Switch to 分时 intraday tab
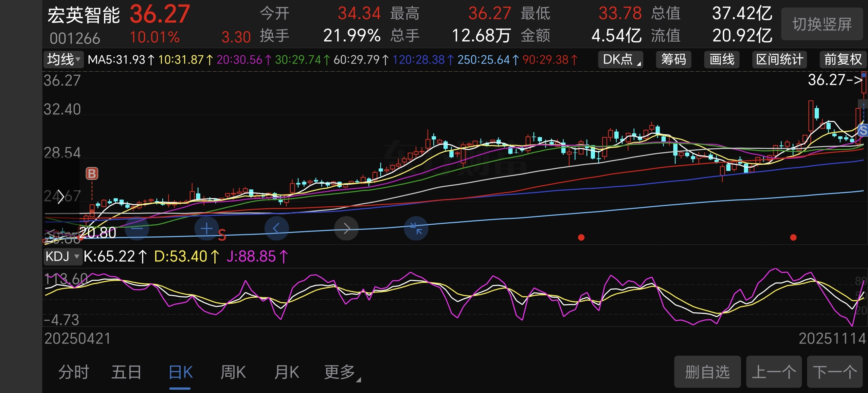 pos(73,372)
